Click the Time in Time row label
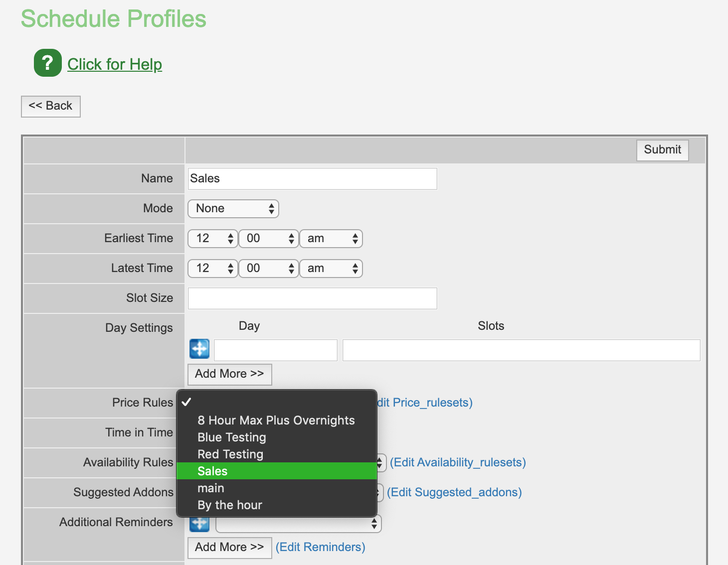This screenshot has width=728, height=565. coord(139,432)
